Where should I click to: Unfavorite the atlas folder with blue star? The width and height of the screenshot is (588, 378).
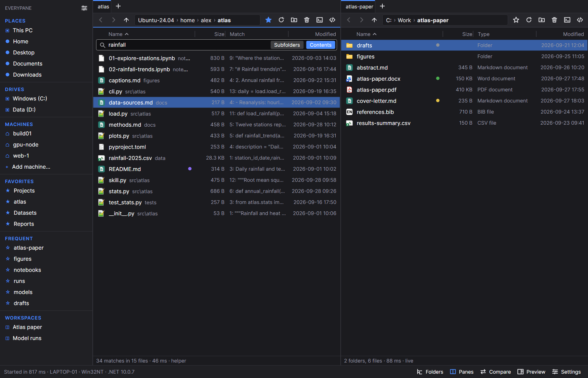pyautogui.click(x=268, y=20)
